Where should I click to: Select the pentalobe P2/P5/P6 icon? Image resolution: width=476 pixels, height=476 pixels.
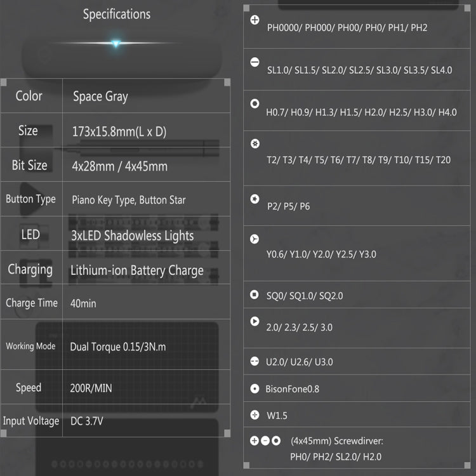coord(255,199)
